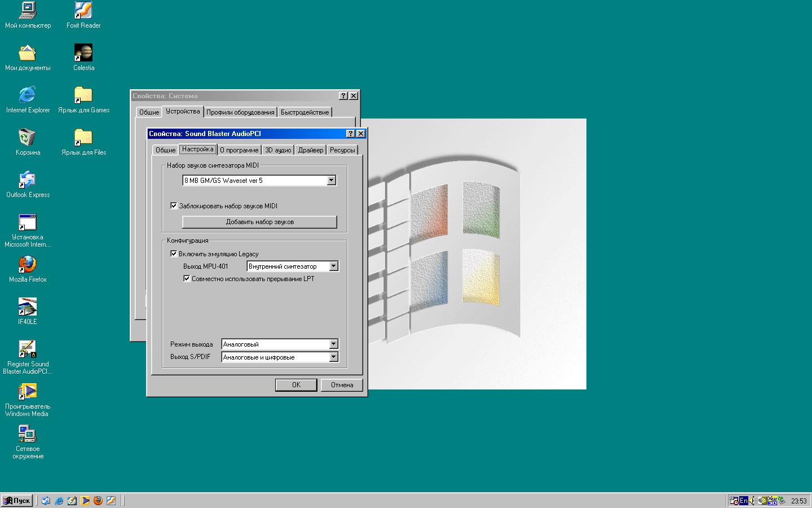The height and width of the screenshot is (508, 812).
Task: Select the Ярлык для Files folder shortcut
Action: (83, 142)
